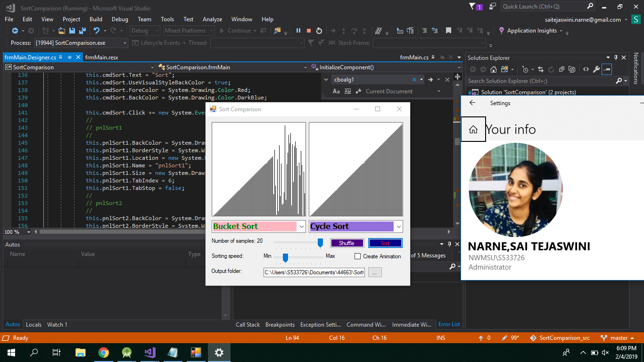Screen dimensions: 644x362
Task: Enable the Create Animation checkbox
Action: [357, 256]
